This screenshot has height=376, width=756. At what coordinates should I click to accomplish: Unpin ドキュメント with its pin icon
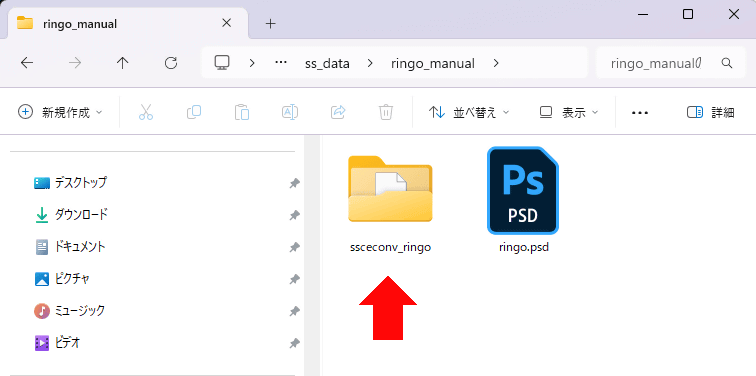(294, 247)
